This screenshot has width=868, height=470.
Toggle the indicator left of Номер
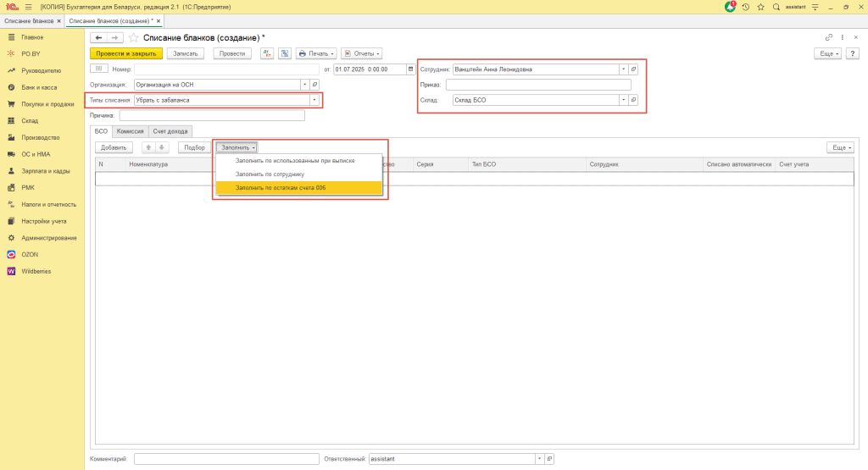[x=98, y=69]
